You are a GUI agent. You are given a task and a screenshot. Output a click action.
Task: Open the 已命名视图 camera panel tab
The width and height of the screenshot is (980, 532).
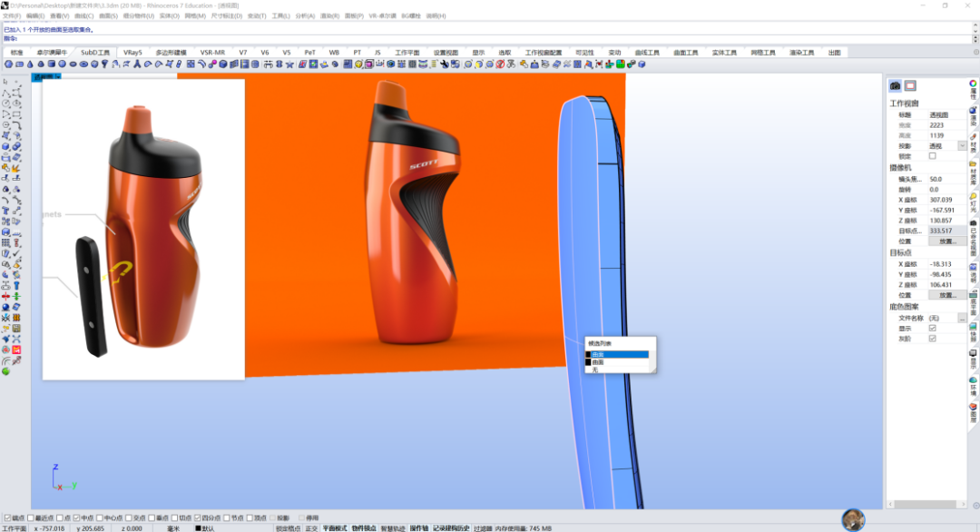[x=973, y=239]
